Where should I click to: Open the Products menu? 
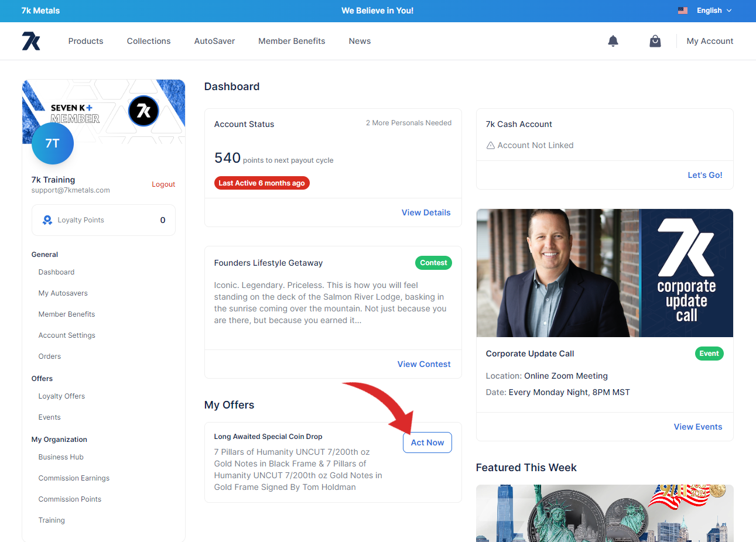pyautogui.click(x=85, y=41)
